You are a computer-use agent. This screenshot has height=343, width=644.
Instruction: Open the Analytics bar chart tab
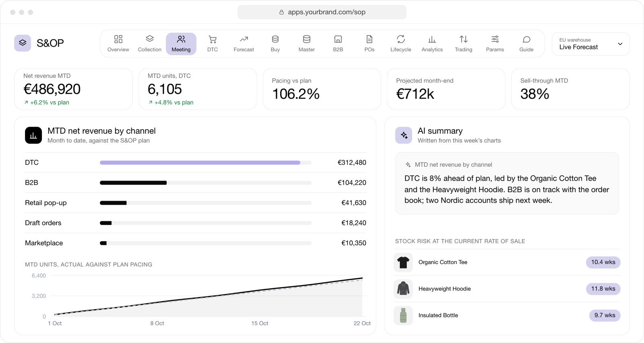pos(432,44)
